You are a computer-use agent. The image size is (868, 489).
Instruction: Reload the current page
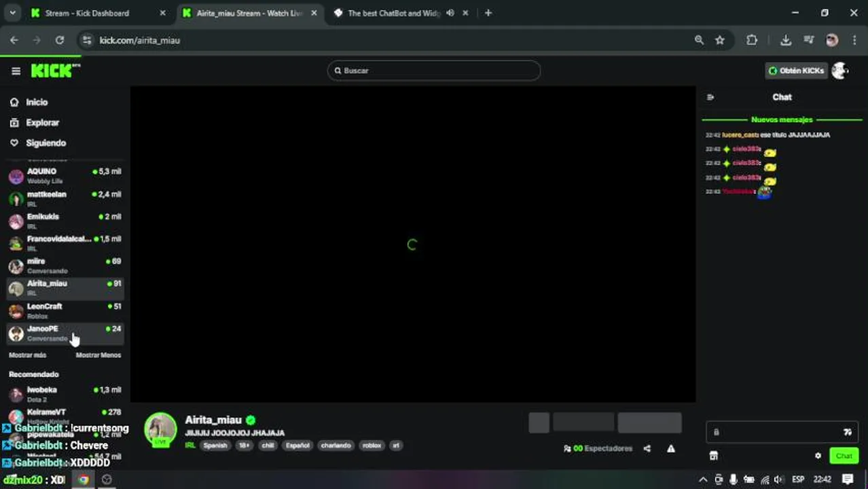pos(60,40)
